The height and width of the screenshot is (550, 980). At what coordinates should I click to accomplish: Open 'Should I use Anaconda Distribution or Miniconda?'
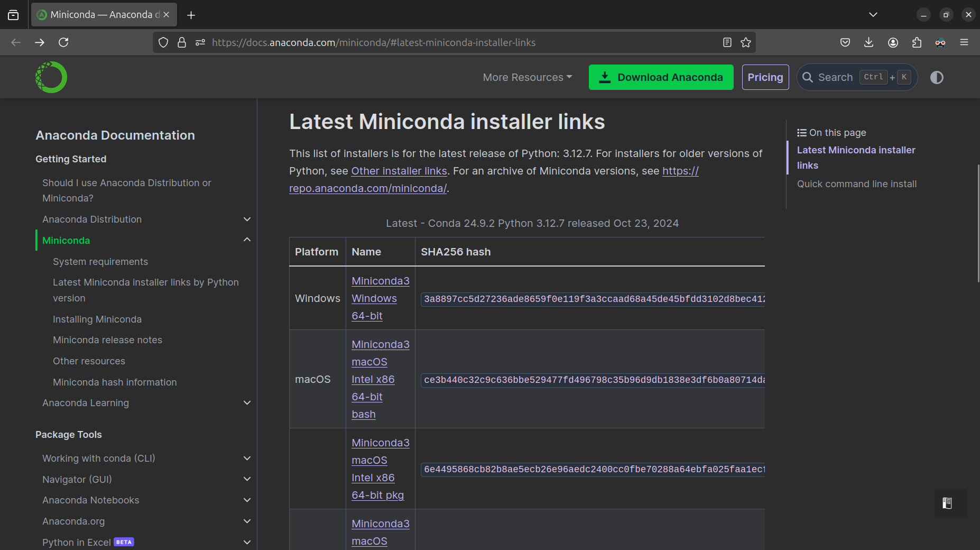pos(126,190)
